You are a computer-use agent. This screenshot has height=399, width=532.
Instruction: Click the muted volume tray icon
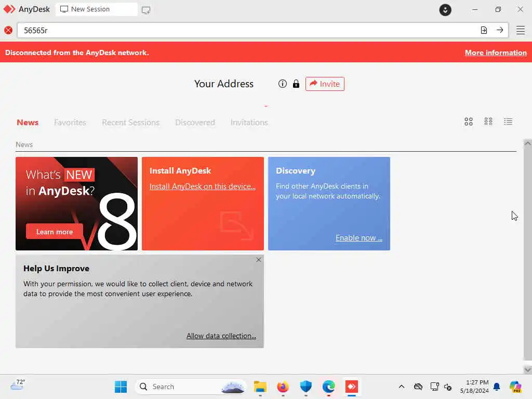[x=448, y=387]
